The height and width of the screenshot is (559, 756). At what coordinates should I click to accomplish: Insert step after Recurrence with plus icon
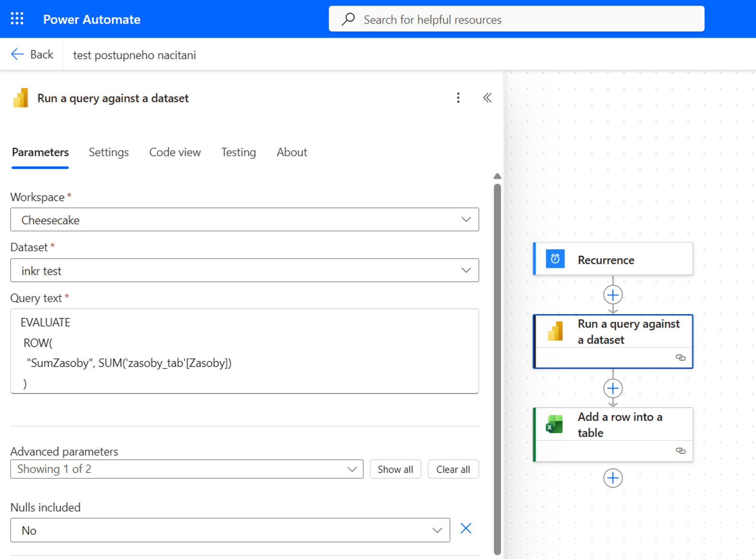[612, 295]
